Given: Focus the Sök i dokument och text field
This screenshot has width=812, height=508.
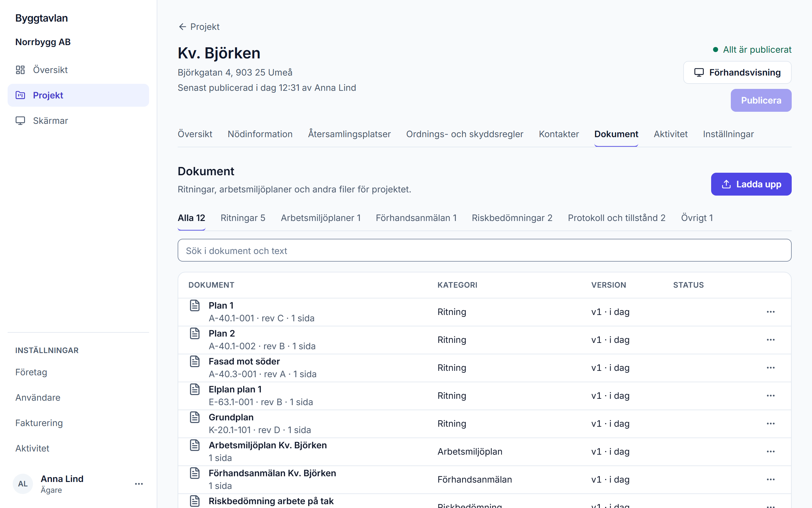Looking at the screenshot, I should pyautogui.click(x=485, y=250).
